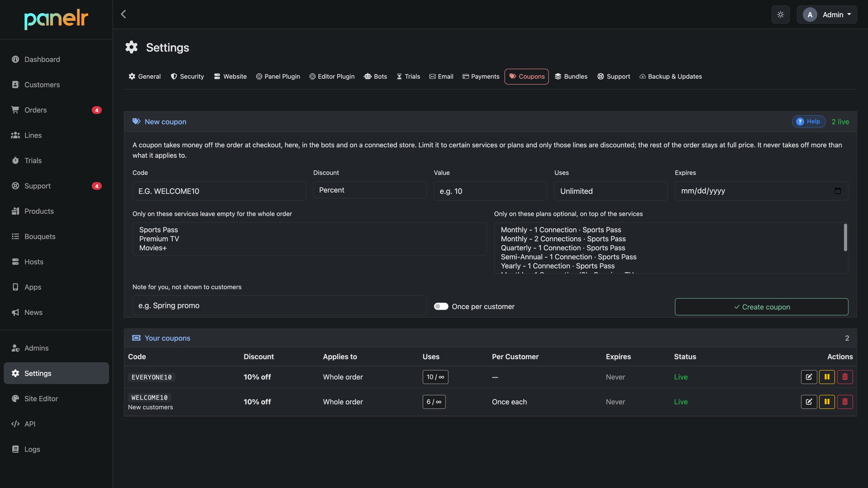Open the Admin account menu
Screen dimensions: 868x488
(827, 14)
